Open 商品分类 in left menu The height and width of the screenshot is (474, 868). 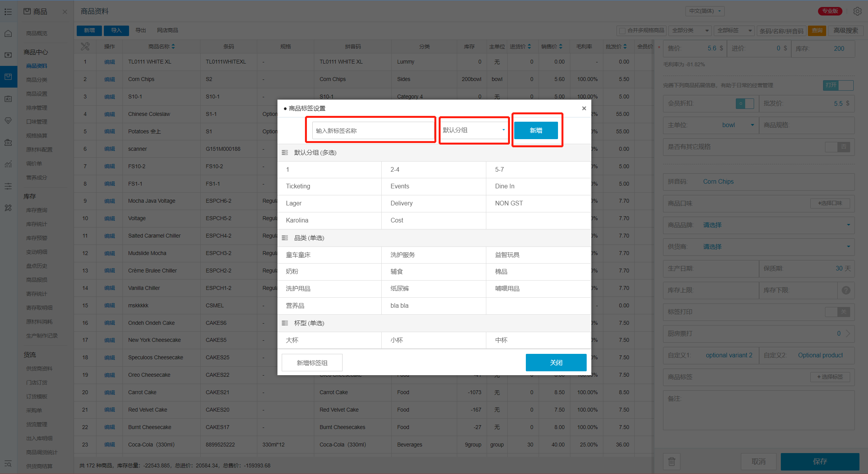37,80
